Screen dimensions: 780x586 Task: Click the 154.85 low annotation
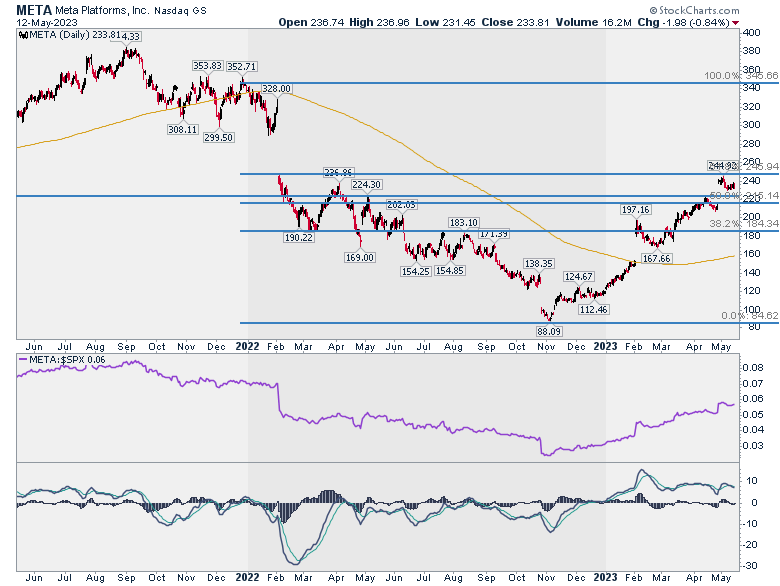click(x=450, y=271)
